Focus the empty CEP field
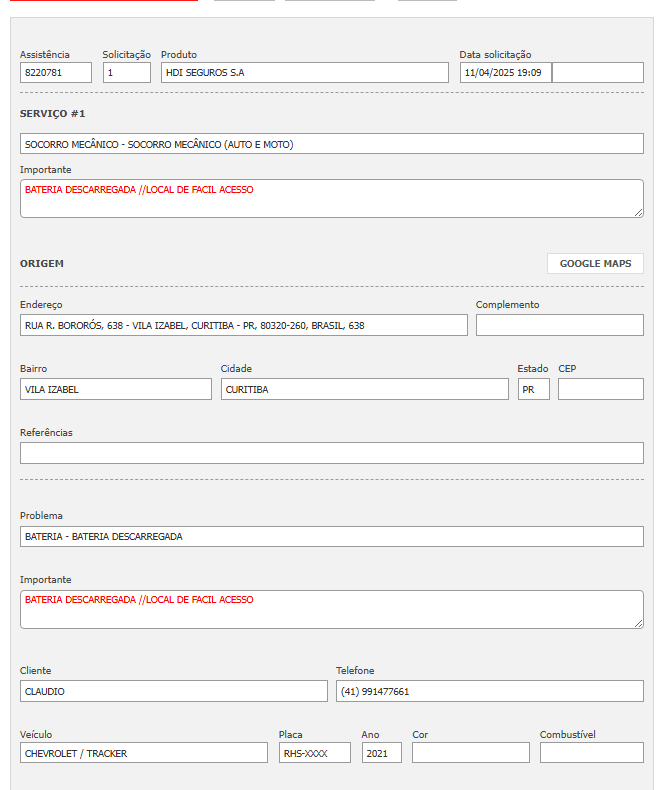 click(600, 389)
